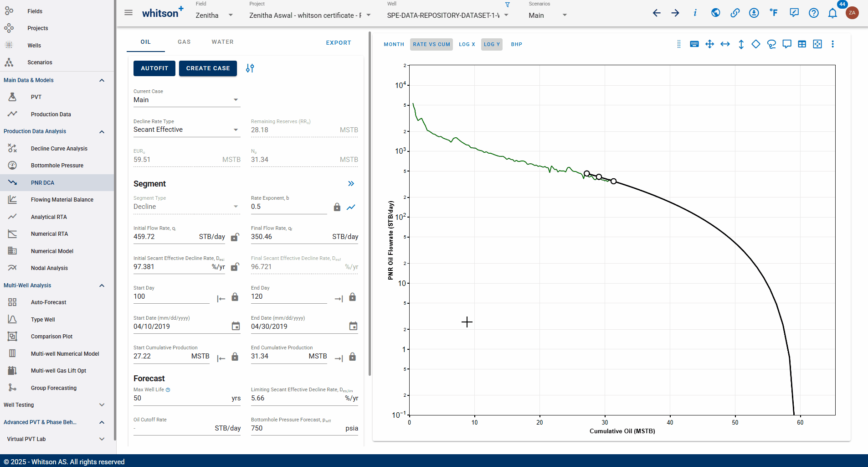Click the forward arrow in the top bar
This screenshot has width=868, height=467.
(675, 13)
